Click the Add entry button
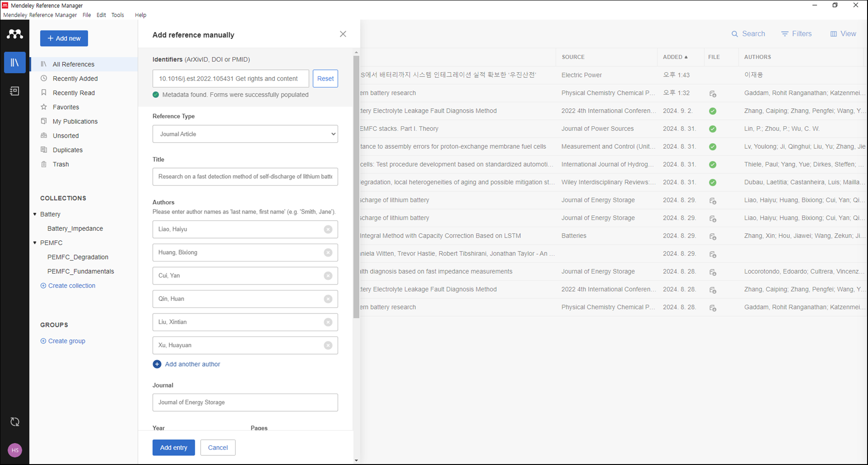The image size is (868, 465). point(174,448)
